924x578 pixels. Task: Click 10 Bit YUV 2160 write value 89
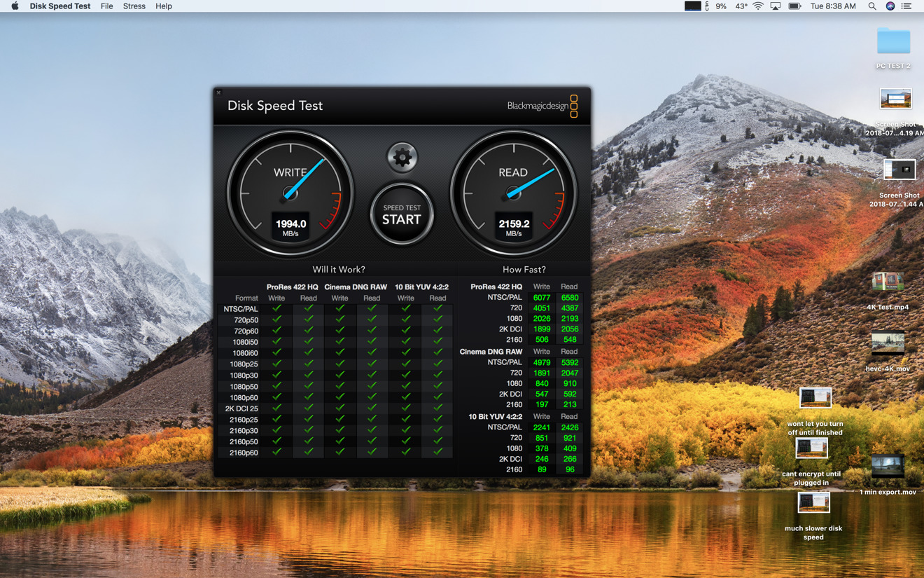(542, 469)
